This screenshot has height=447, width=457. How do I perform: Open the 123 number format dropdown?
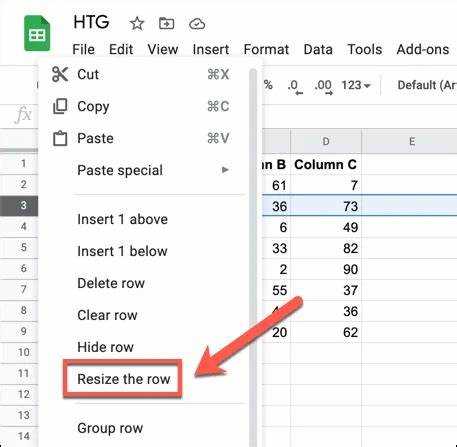tap(356, 85)
